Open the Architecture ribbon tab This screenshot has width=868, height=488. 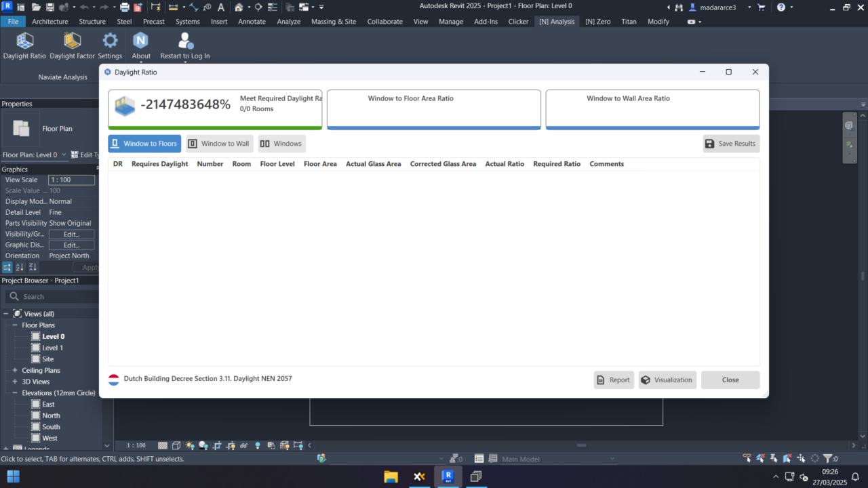[x=50, y=22]
